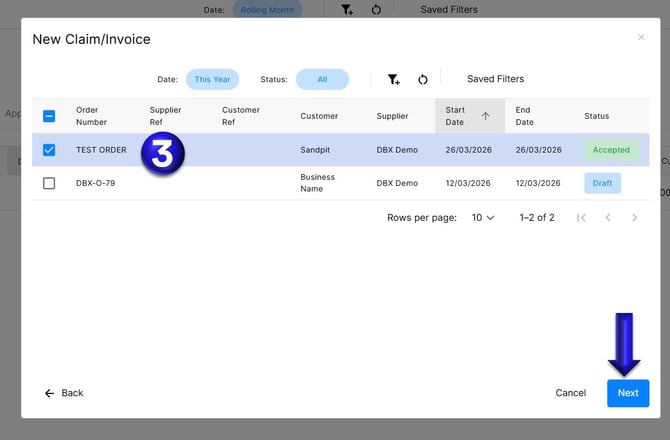The image size is (670, 440).
Task: Go to the previous page of results
Action: 608,217
